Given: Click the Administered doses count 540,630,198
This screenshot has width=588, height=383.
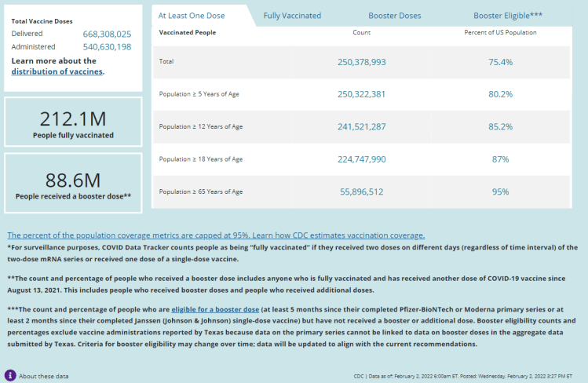Looking at the screenshot, I should pyautogui.click(x=107, y=47).
